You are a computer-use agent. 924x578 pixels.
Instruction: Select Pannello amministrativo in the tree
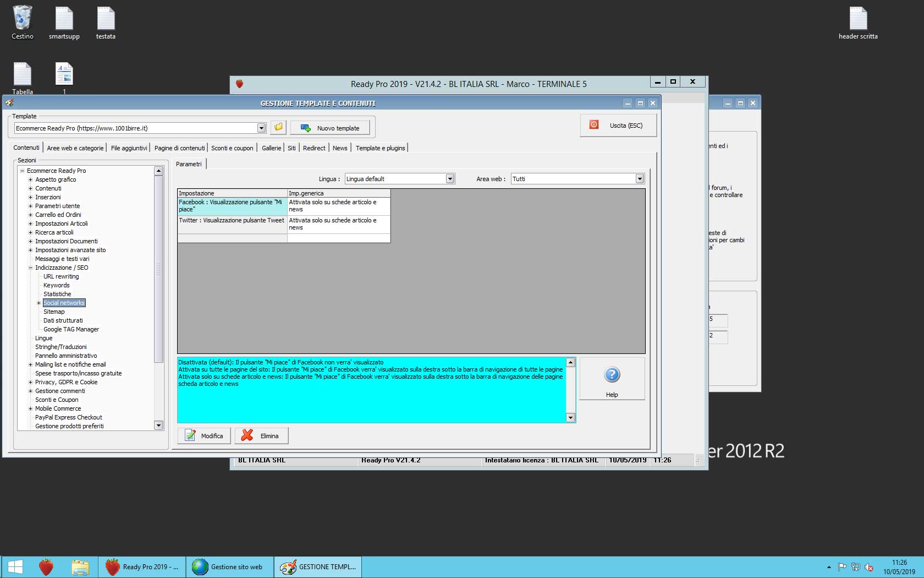point(66,356)
